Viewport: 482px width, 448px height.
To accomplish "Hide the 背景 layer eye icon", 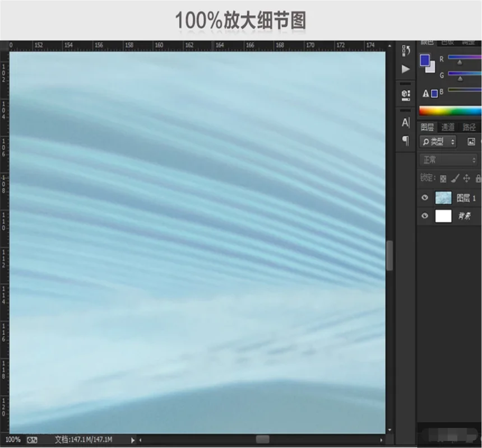I will coord(424,216).
